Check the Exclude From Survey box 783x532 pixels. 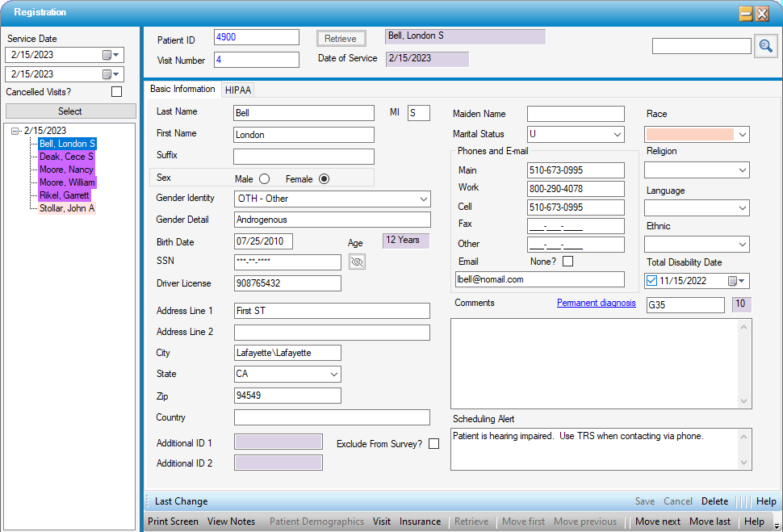point(434,444)
